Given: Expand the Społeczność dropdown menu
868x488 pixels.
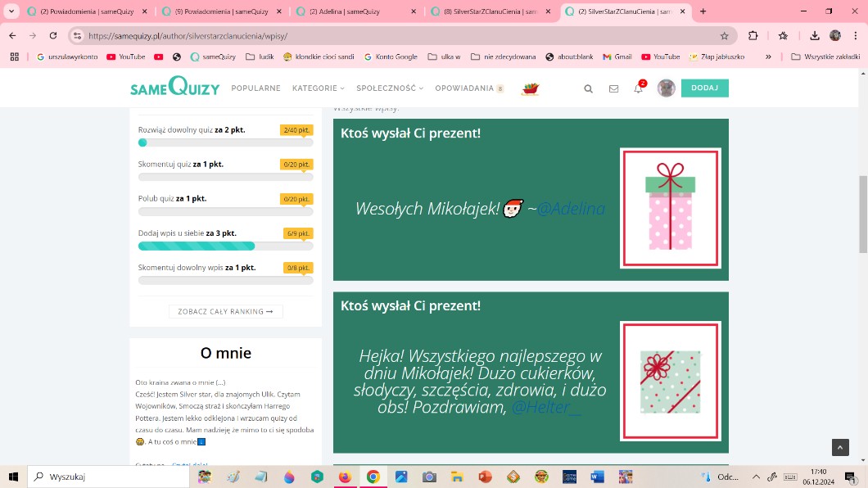Looking at the screenshot, I should [x=389, y=88].
